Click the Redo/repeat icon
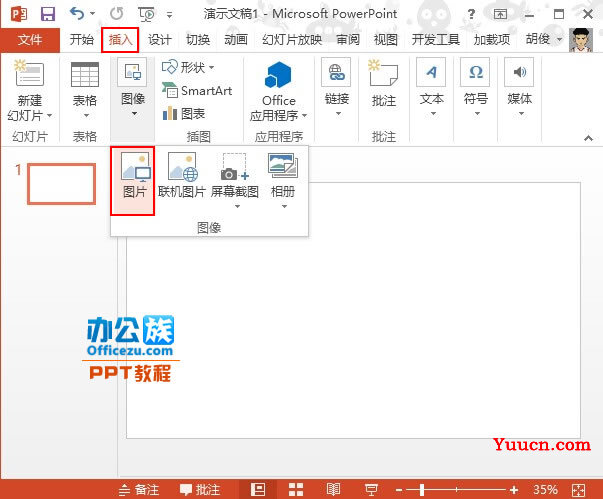This screenshot has width=603, height=499. pyautogui.click(x=116, y=14)
